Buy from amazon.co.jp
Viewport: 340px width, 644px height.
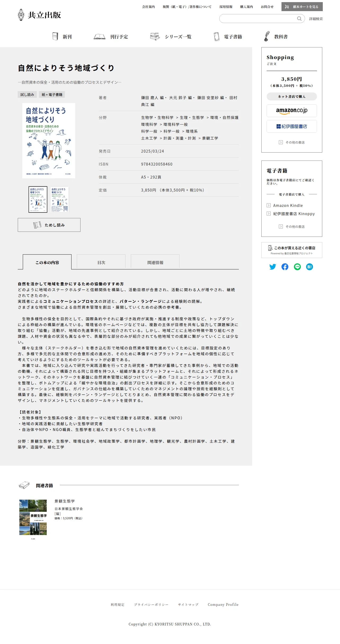tap(292, 111)
